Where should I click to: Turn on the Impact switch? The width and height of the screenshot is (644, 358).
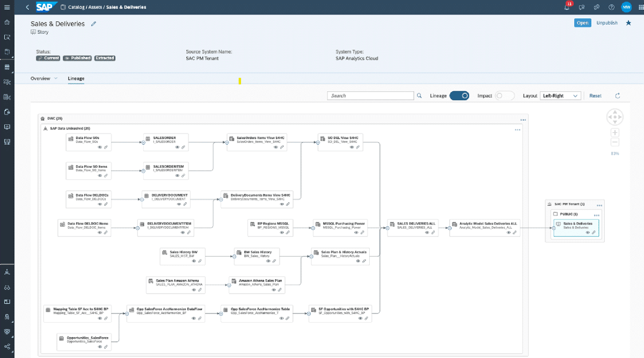[x=505, y=95]
